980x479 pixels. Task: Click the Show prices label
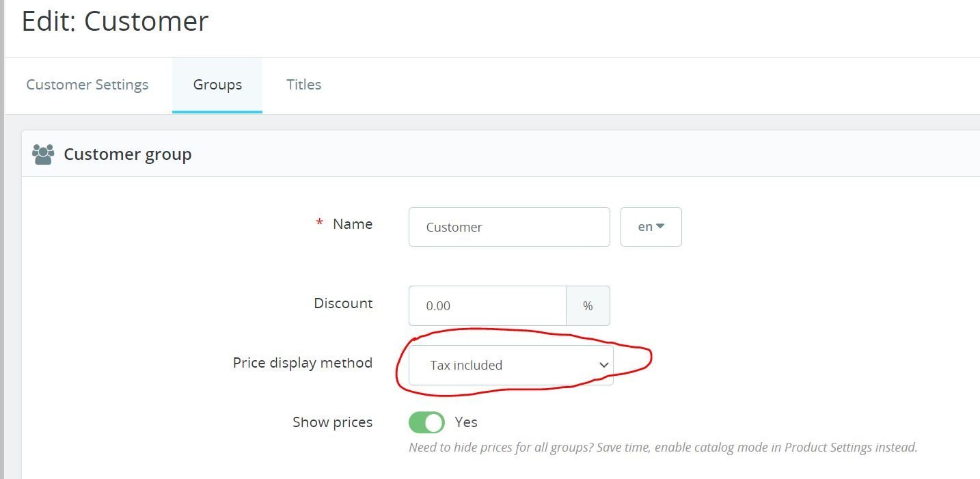click(x=332, y=422)
